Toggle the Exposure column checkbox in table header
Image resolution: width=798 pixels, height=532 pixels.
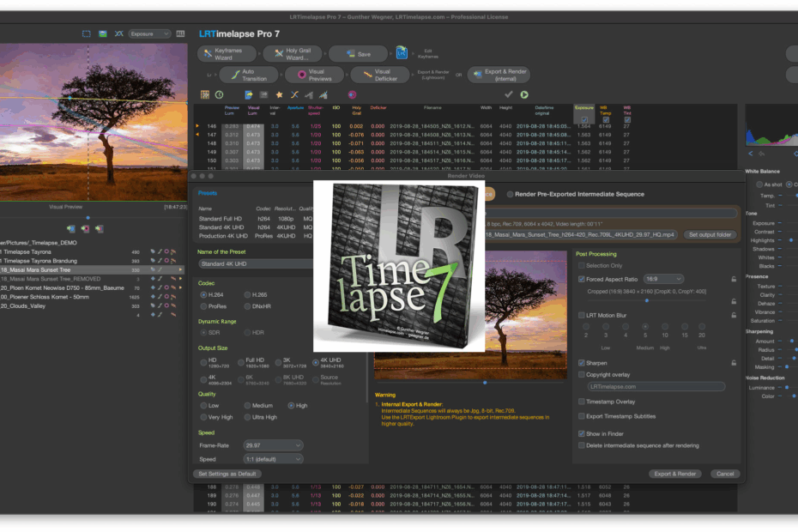tap(584, 120)
